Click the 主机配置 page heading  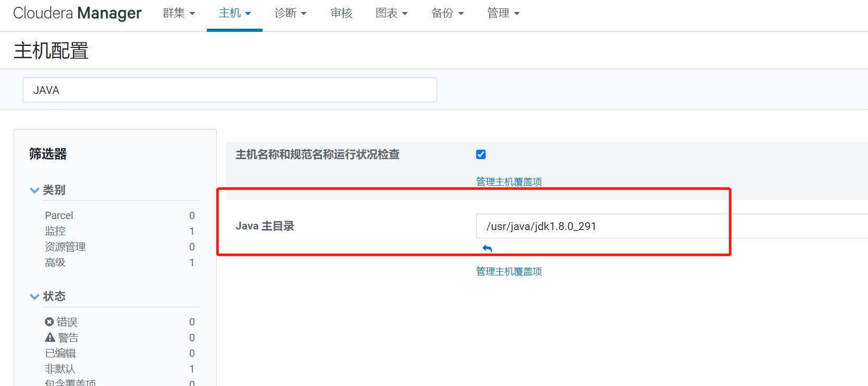click(51, 51)
